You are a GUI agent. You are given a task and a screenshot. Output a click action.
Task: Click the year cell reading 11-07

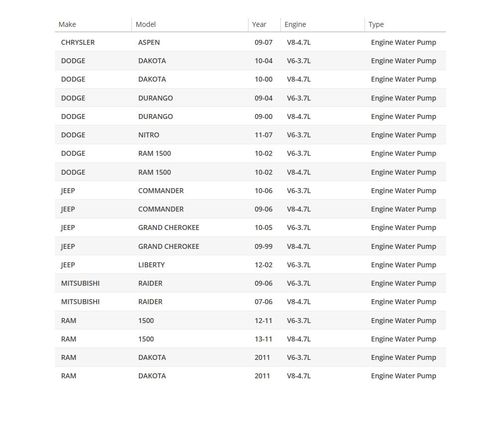(263, 135)
